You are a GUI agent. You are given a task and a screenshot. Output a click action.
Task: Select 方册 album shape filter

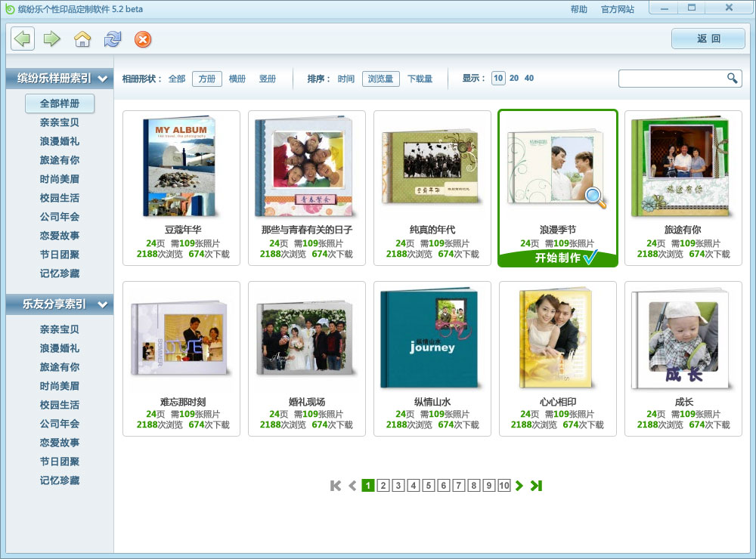(206, 79)
